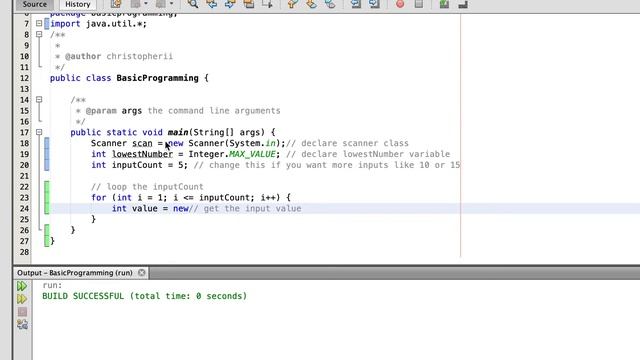The height and width of the screenshot is (360, 640).
Task: Click 'run:' line in output
Action: tap(52, 285)
